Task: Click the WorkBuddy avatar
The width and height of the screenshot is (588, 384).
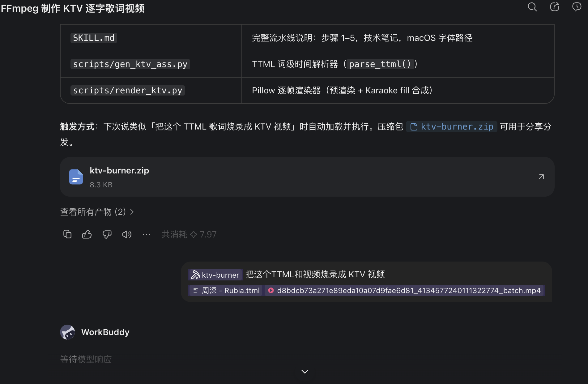Action: (67, 332)
